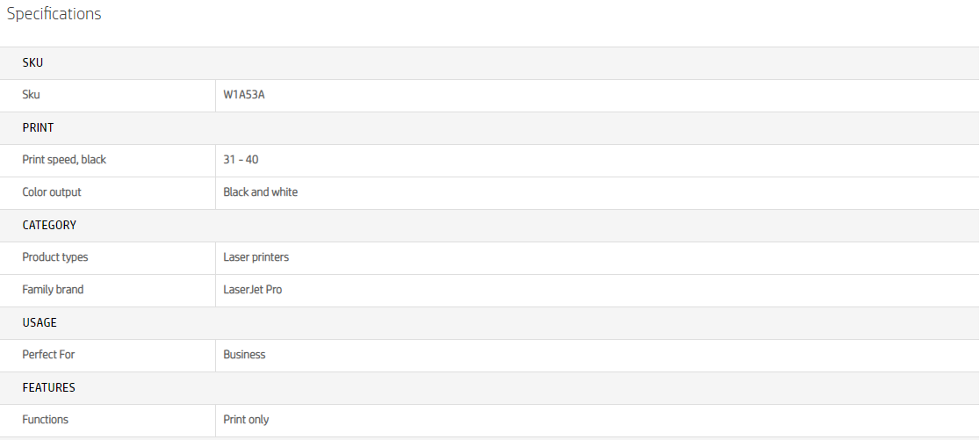Click the 'Black and white' value
Screen dimensions: 980x440
click(261, 192)
